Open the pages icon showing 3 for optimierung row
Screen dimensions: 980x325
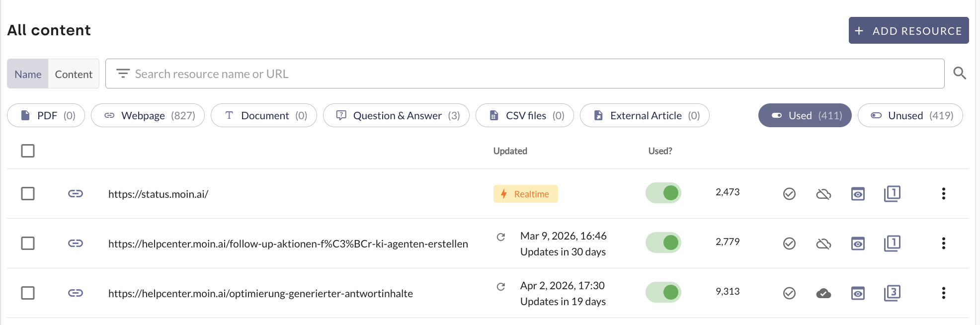point(892,293)
